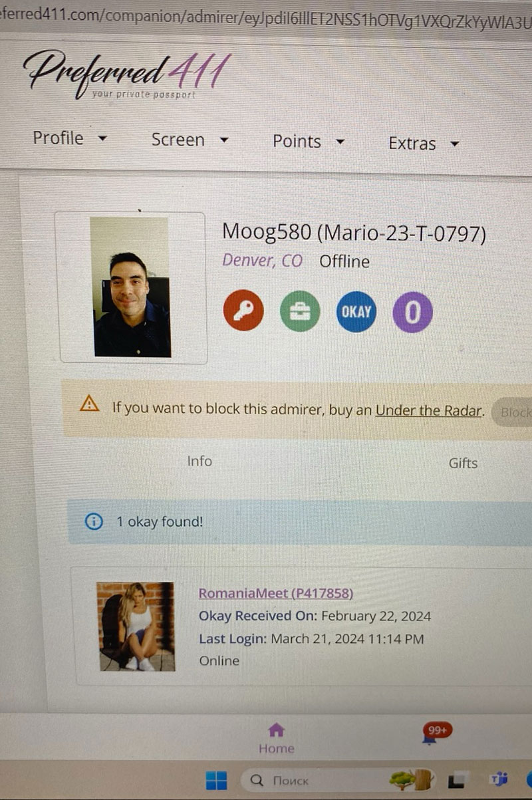The width and height of the screenshot is (532, 800).
Task: Switch to the Info tab
Action: [199, 461]
